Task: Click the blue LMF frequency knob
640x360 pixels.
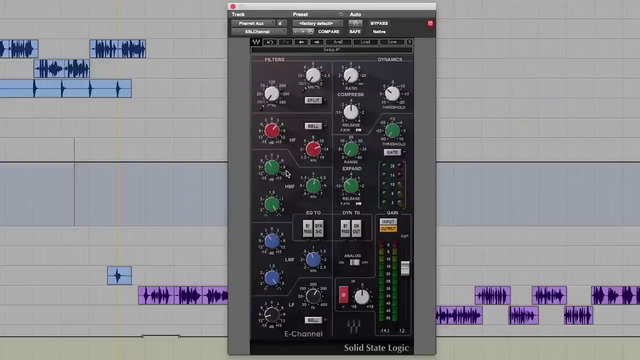Action: (313, 259)
